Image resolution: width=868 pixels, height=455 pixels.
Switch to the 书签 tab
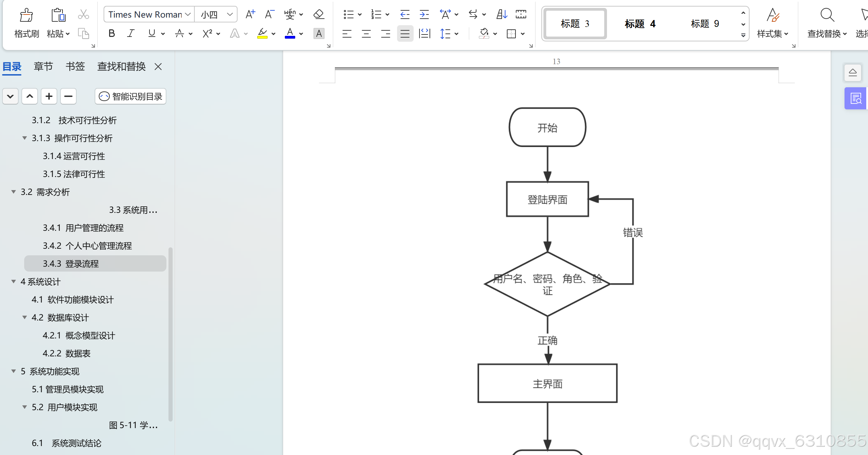point(75,66)
